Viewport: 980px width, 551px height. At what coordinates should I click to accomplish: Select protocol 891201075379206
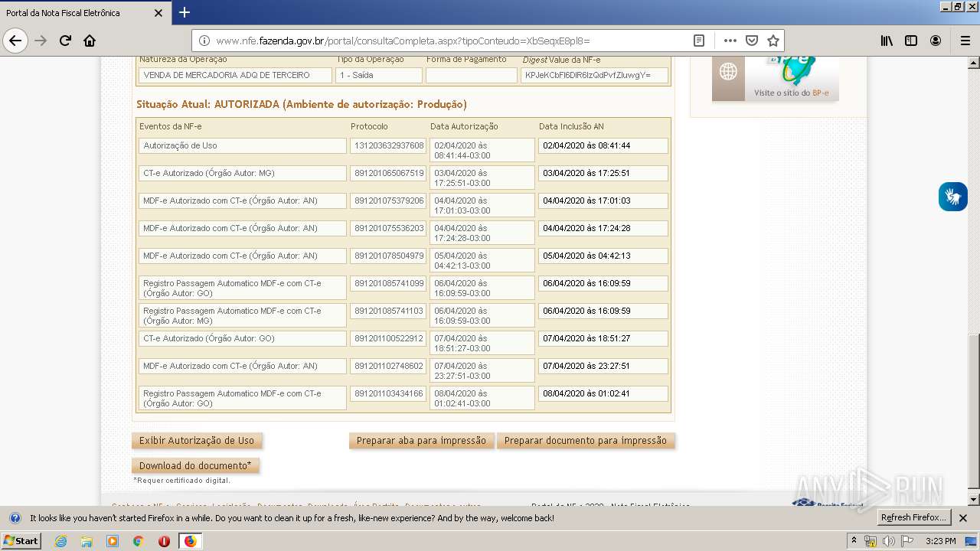388,201
